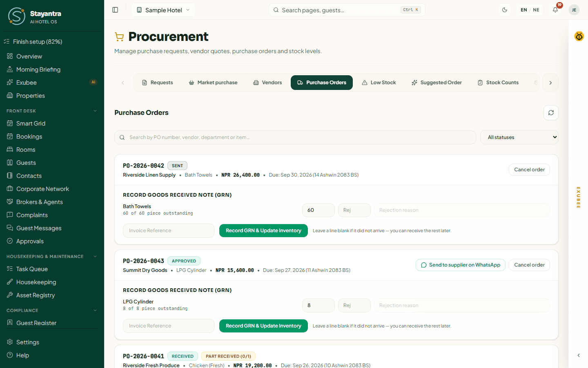
Task: Switch language to NE
Action: [536, 10]
